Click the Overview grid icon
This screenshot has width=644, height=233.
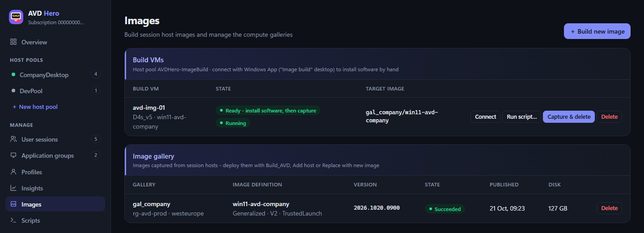[13, 42]
